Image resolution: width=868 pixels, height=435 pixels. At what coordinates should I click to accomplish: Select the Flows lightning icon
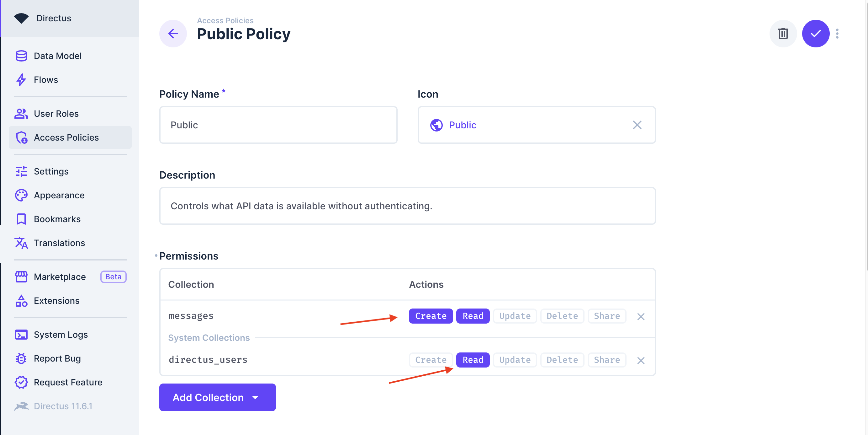tap(21, 80)
